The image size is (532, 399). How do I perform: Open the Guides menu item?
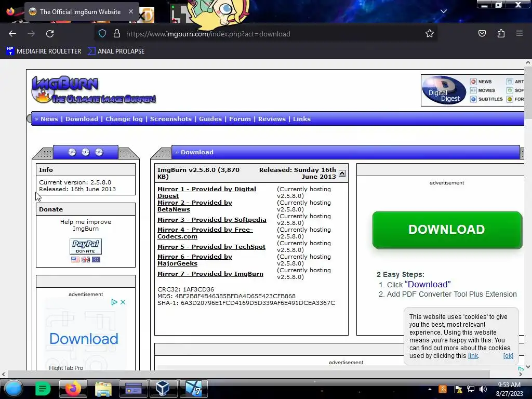tap(210, 119)
